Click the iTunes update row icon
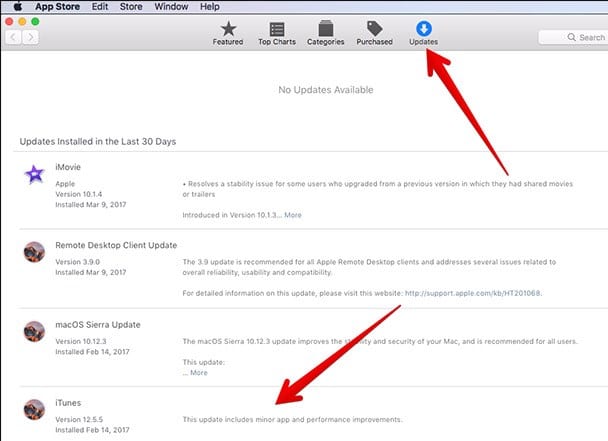The height and width of the screenshot is (441, 608). click(34, 410)
